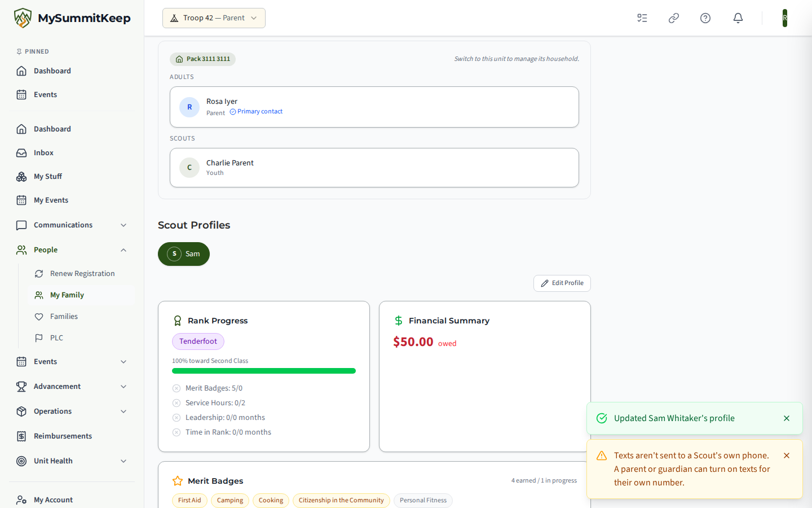Click the First Aid merit badge
The image size is (812, 508).
pos(189,501)
